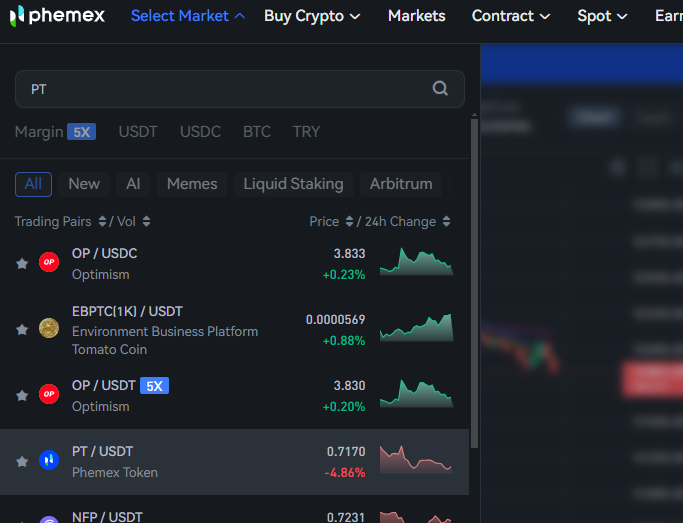Favorite the OP / USDC pair star
The width and height of the screenshot is (683, 523).
coord(22,263)
